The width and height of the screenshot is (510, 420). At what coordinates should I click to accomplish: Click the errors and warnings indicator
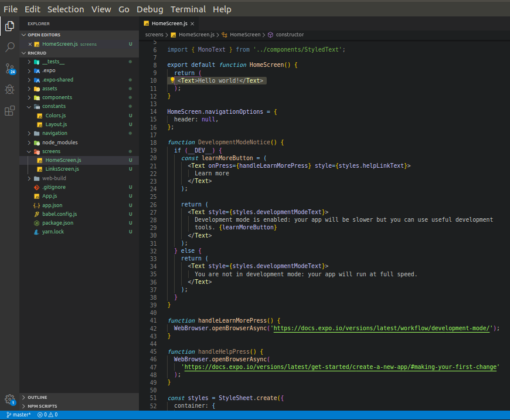click(x=47, y=414)
